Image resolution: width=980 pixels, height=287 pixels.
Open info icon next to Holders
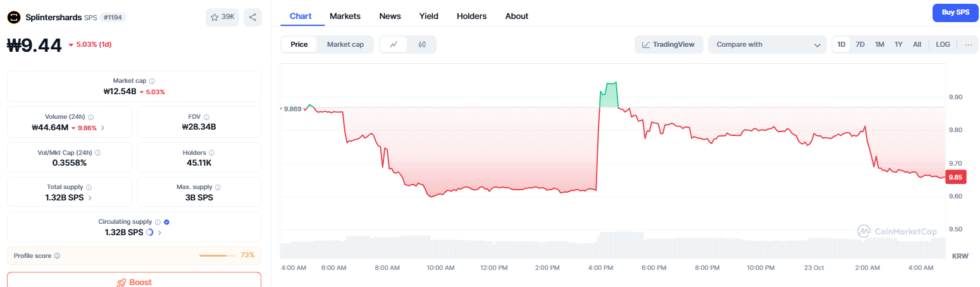click(x=211, y=152)
